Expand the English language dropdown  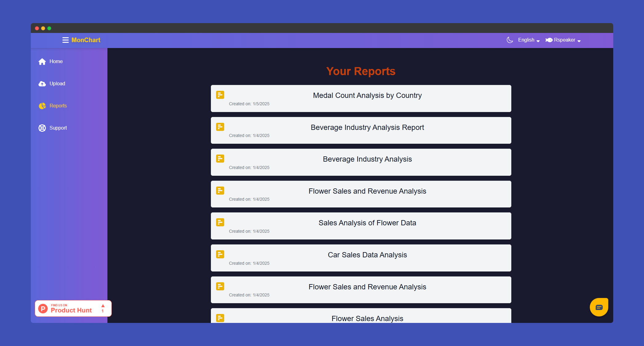[x=529, y=40]
